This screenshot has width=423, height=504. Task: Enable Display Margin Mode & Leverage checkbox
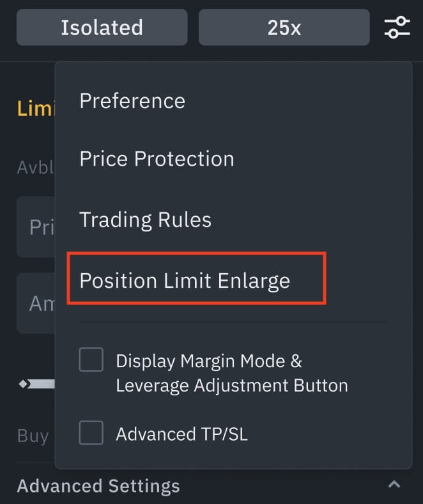point(91,359)
